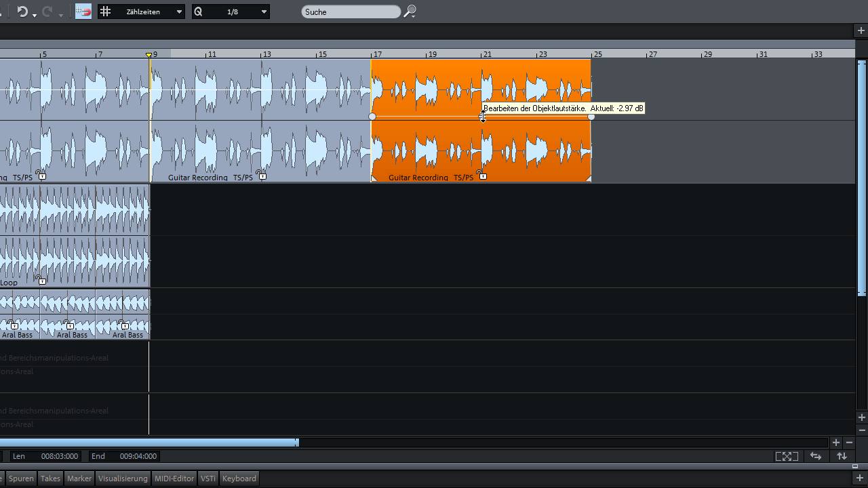Open the Takes tab
This screenshot has width=868, height=488.
50,479
